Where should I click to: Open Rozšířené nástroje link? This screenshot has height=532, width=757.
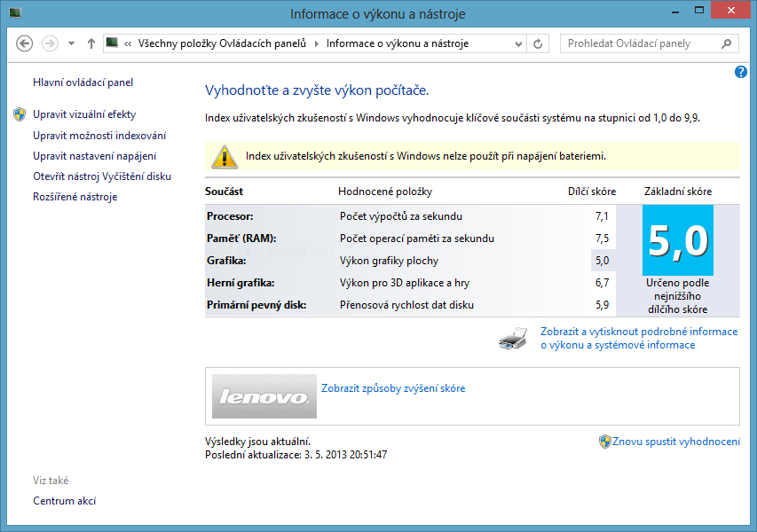click(75, 197)
